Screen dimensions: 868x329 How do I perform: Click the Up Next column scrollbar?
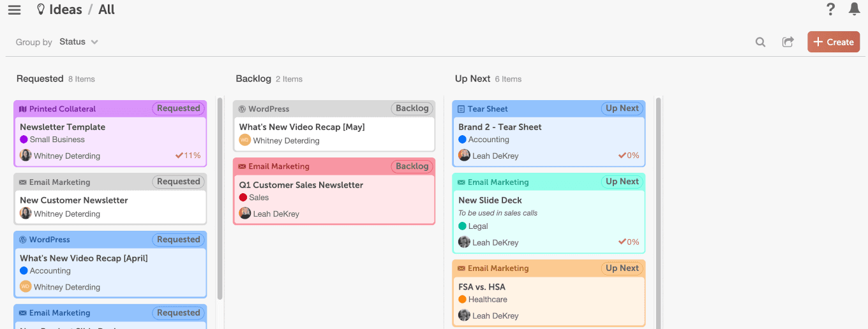tap(659, 213)
